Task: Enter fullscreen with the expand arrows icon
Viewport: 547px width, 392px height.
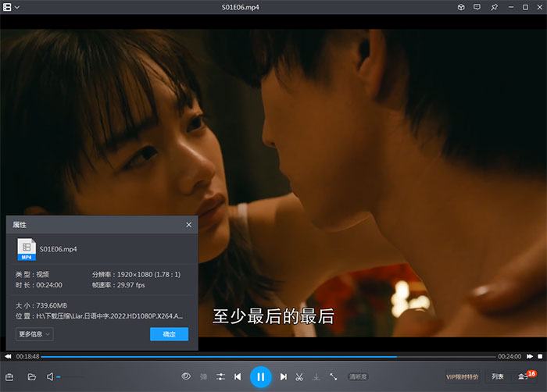Action: (334, 377)
